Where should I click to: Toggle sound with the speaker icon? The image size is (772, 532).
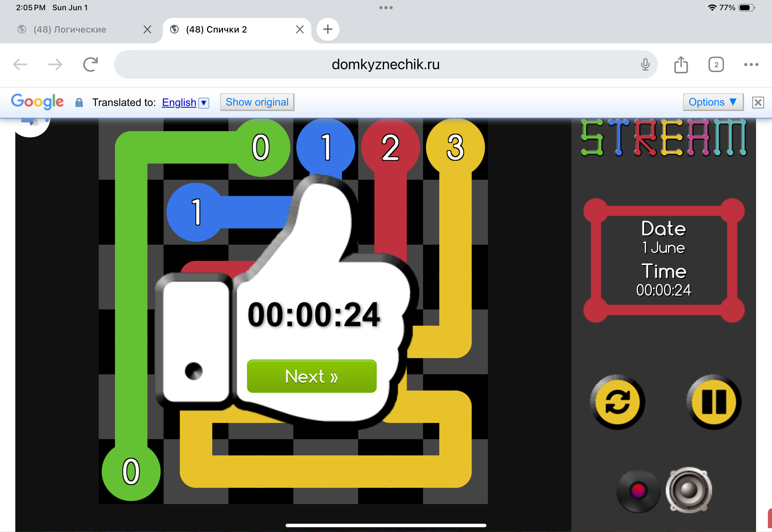click(689, 490)
